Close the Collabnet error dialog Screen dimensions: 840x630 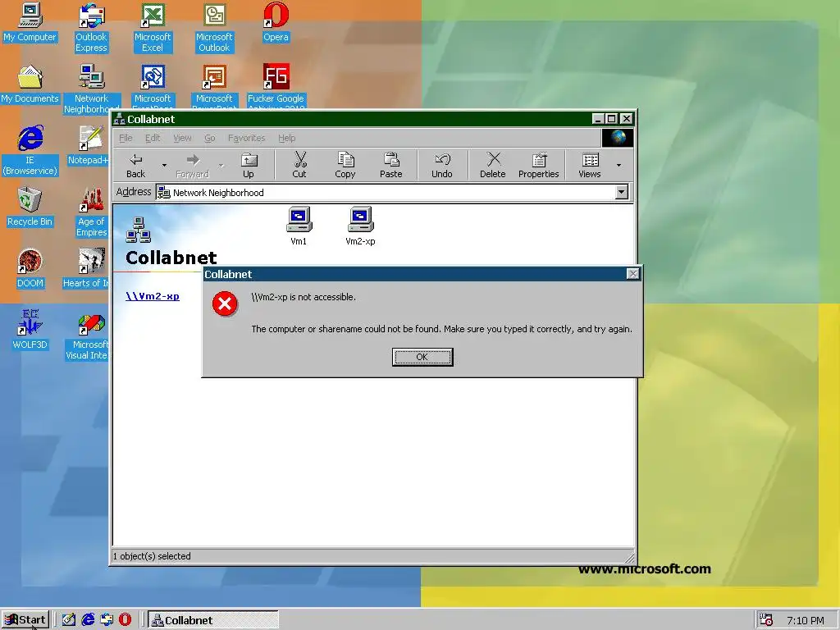coord(632,274)
